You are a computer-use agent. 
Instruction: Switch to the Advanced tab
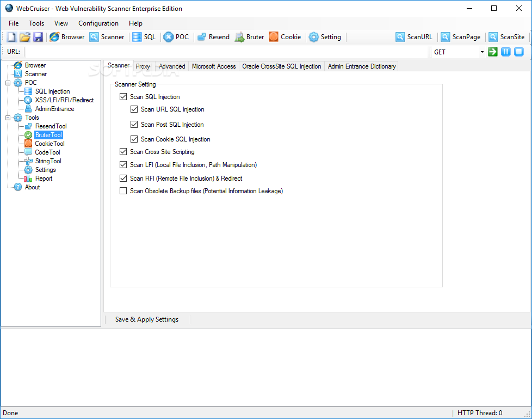172,66
